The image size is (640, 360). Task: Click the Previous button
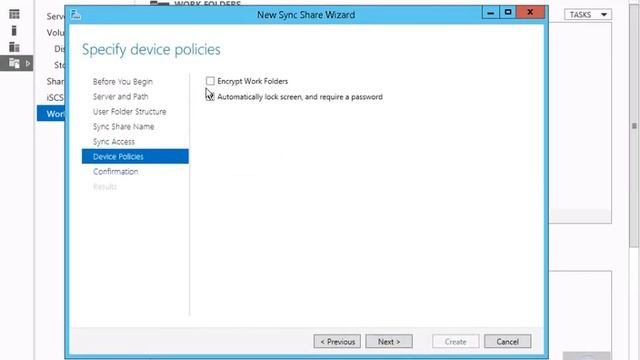337,342
